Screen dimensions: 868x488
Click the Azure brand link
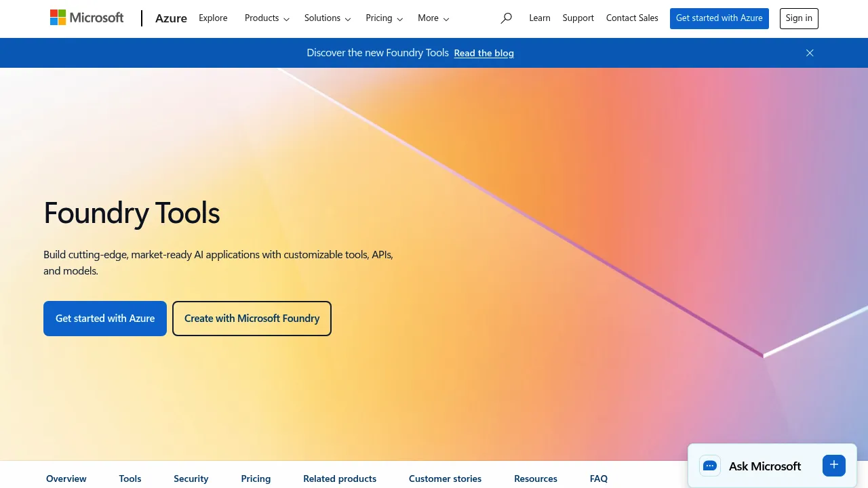coord(171,18)
